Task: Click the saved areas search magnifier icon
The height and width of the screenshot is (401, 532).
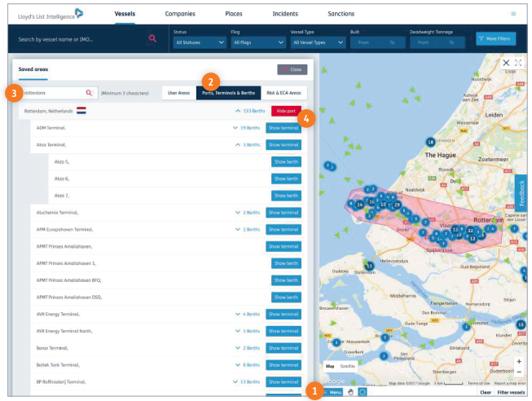Action: pos(89,93)
